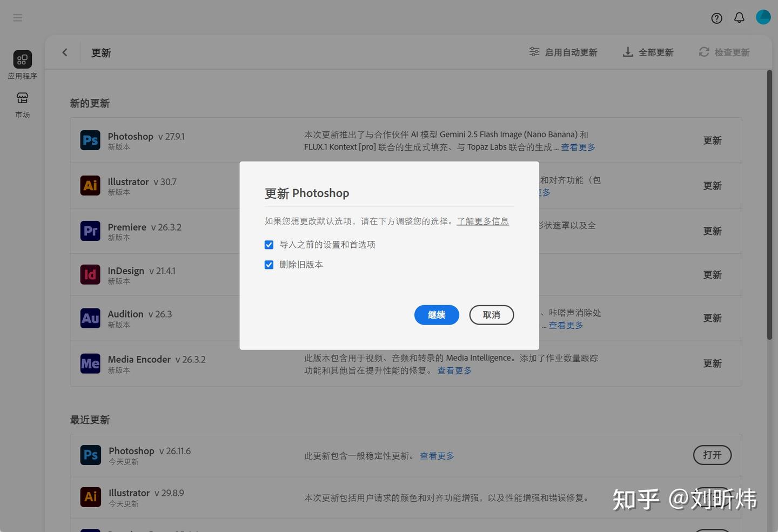Viewport: 778px width, 532px height.
Task: Select the 应用程序 sidebar icon
Action: point(23,59)
